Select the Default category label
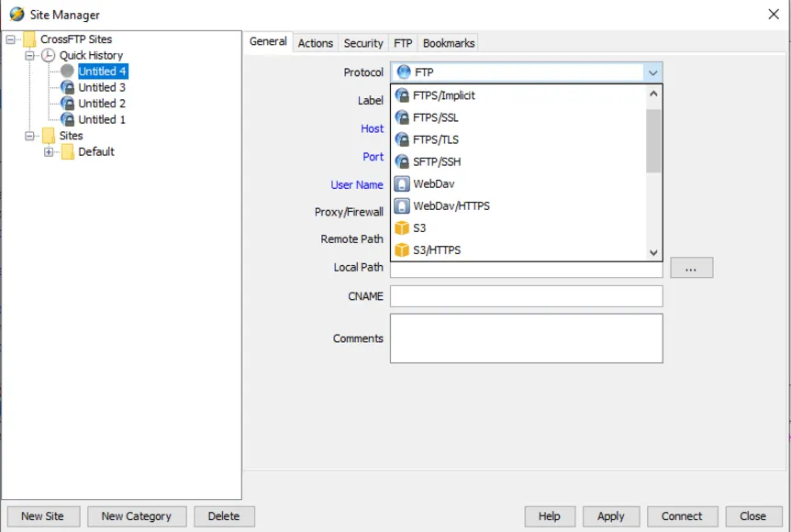791x532 pixels. 96,151
